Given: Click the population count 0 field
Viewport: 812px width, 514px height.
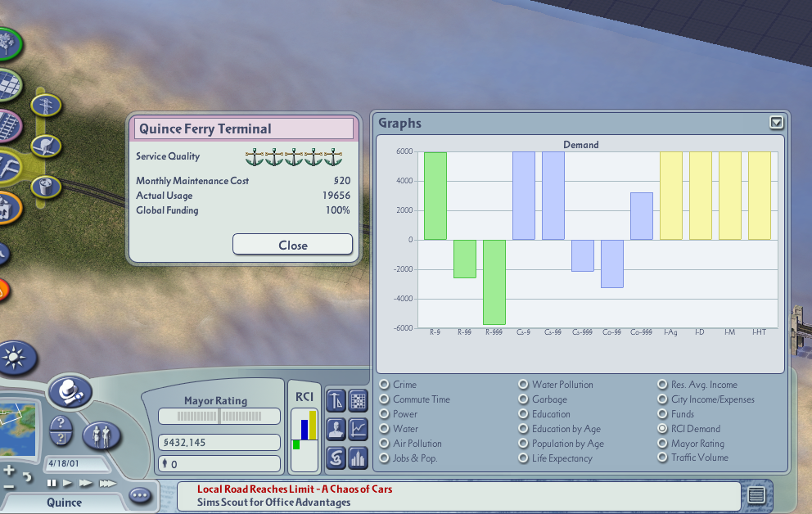Looking at the screenshot, I should [x=219, y=464].
